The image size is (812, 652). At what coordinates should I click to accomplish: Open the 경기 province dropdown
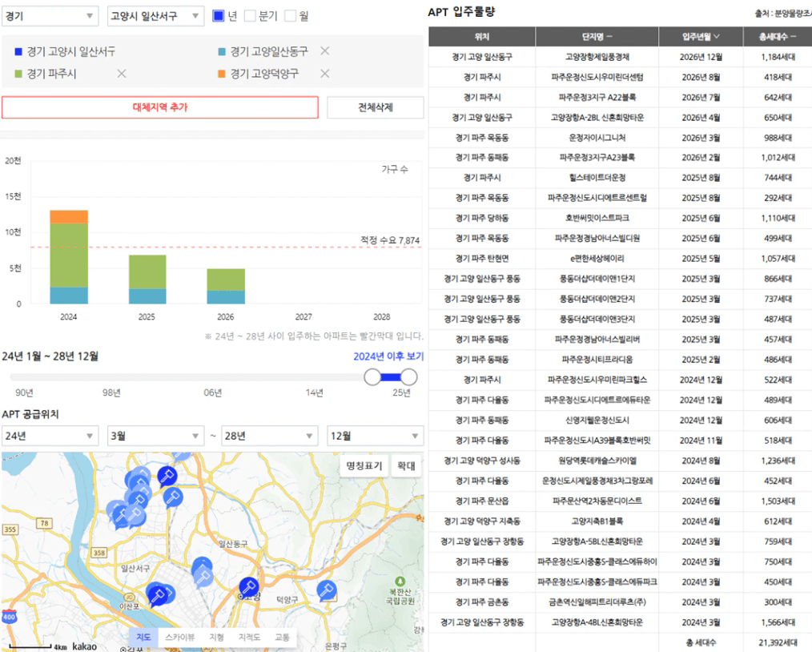click(x=50, y=16)
